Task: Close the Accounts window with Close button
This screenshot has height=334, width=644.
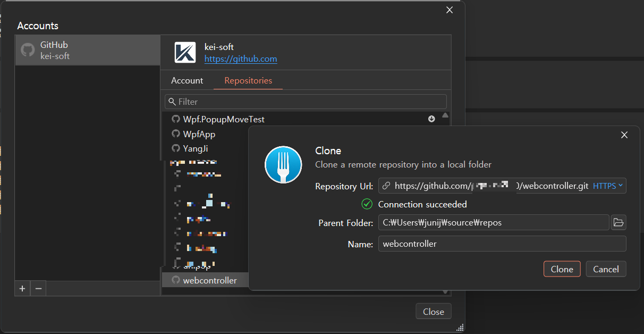Action: point(433,312)
